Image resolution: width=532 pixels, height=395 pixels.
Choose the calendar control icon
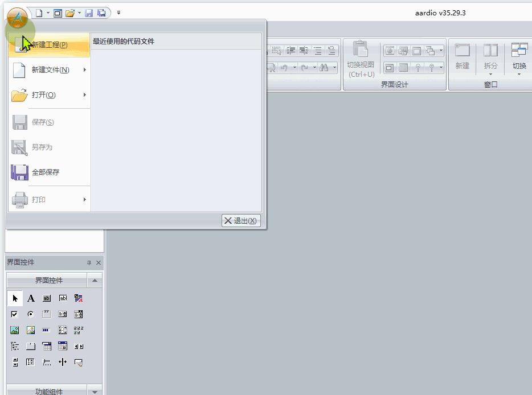[62, 346]
